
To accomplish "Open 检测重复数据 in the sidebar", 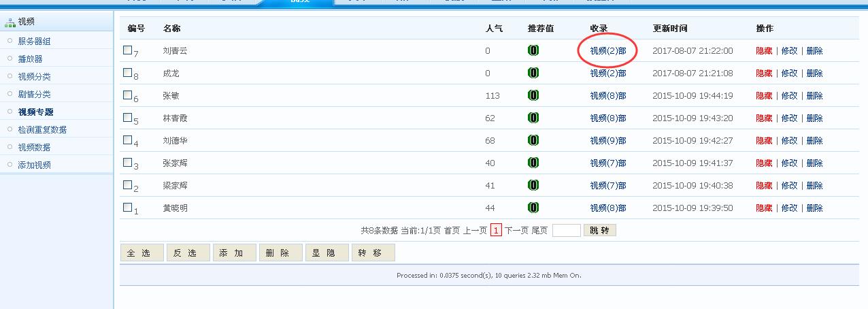I will click(42, 129).
